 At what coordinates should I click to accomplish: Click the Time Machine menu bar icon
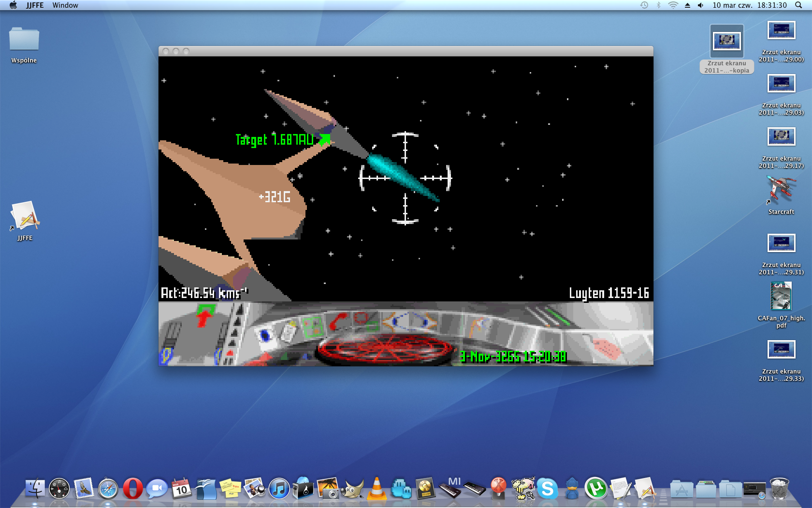coord(644,5)
